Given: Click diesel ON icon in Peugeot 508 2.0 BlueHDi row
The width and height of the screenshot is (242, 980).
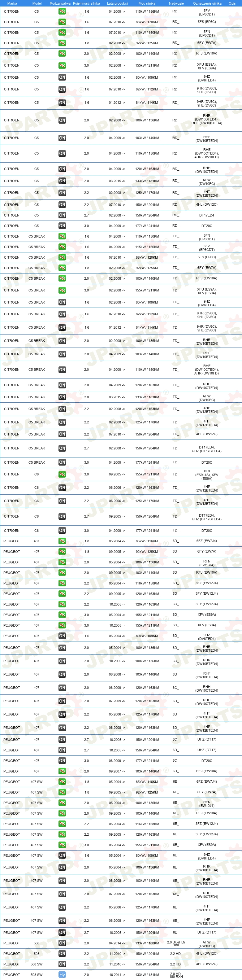Looking at the screenshot, I should click(62, 943).
